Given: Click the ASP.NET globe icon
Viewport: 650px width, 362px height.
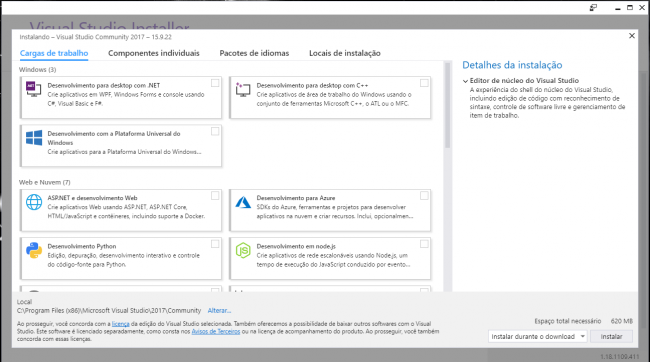Looking at the screenshot, I should pyautogui.click(x=34, y=202).
